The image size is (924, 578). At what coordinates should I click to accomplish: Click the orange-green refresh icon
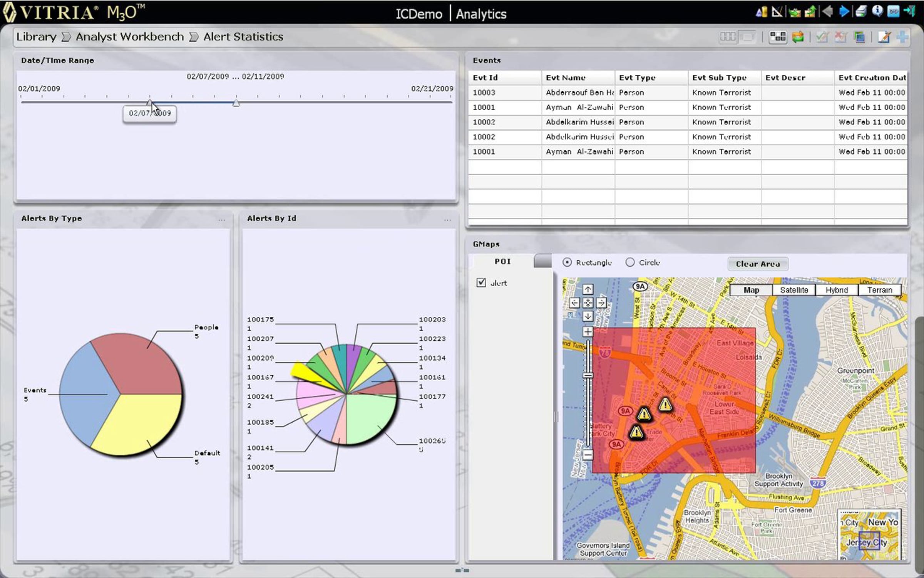(798, 37)
